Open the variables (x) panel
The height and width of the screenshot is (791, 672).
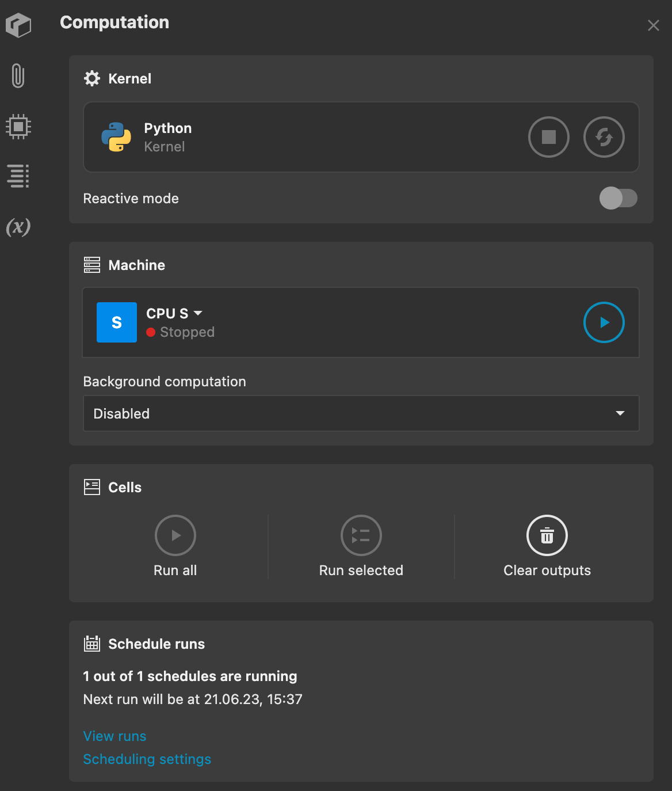tap(18, 228)
